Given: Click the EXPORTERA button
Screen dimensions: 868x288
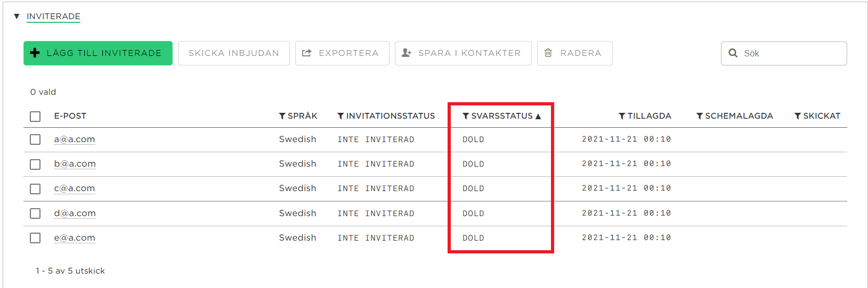Looking at the screenshot, I should click(342, 53).
